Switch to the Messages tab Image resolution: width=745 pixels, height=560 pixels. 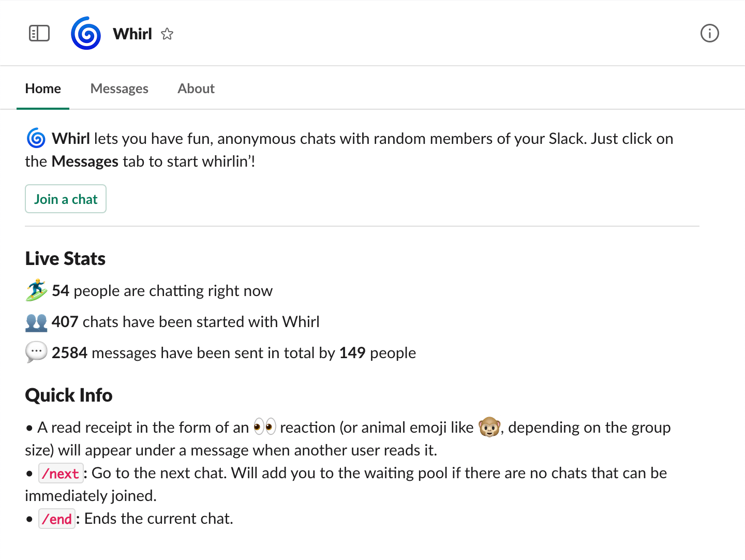(120, 89)
